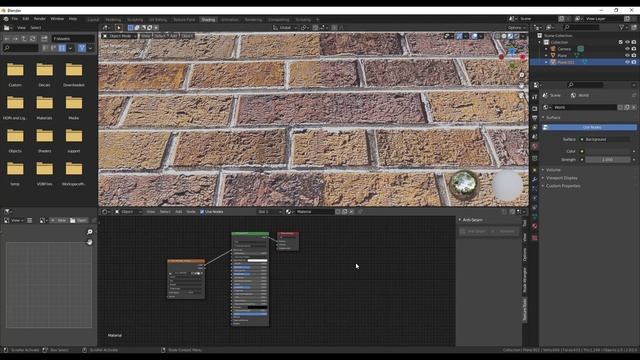
Task: Create new folder in file browser
Action: (x=44, y=39)
